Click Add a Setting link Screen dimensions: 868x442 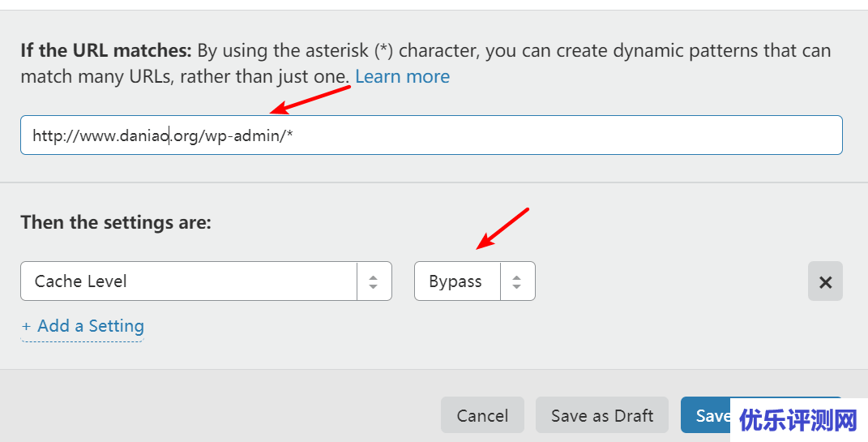point(83,326)
